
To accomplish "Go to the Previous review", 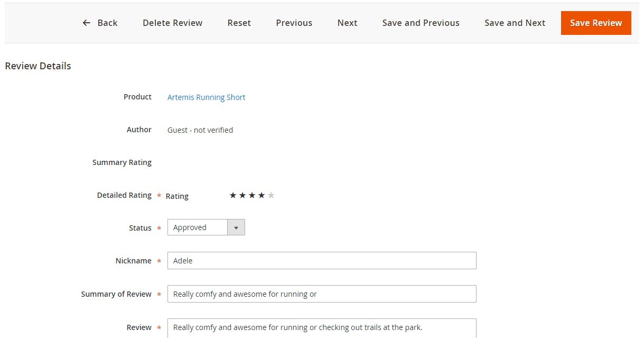I will point(294,23).
